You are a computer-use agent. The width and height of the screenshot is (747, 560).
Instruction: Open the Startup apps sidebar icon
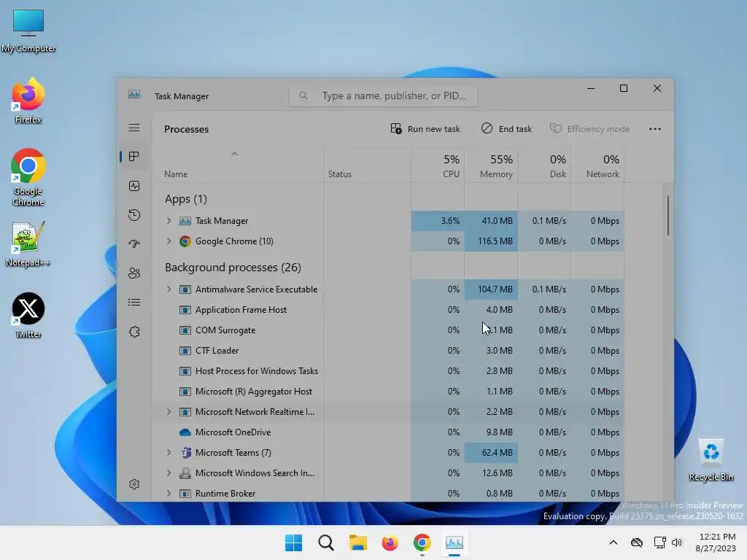tap(134, 244)
